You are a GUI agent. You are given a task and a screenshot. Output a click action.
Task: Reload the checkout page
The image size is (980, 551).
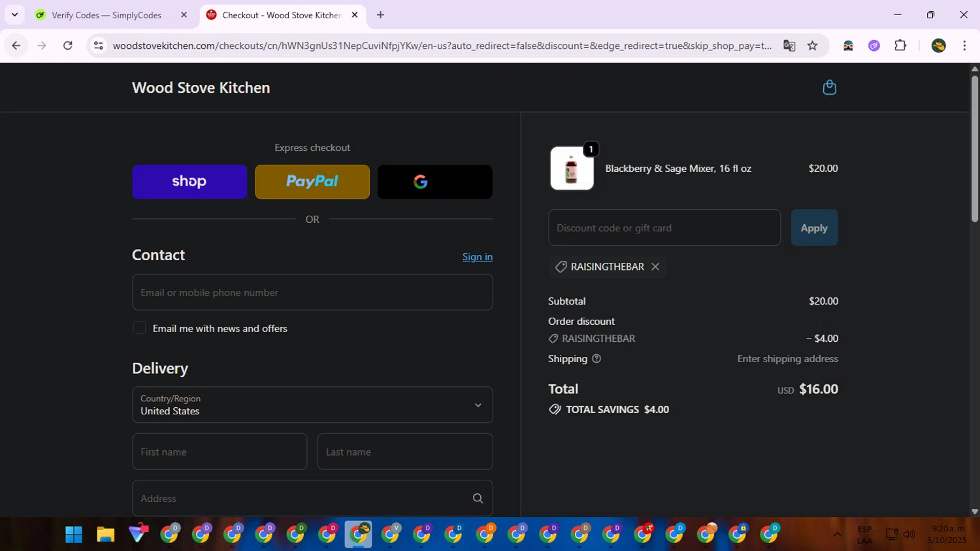pos(67,46)
